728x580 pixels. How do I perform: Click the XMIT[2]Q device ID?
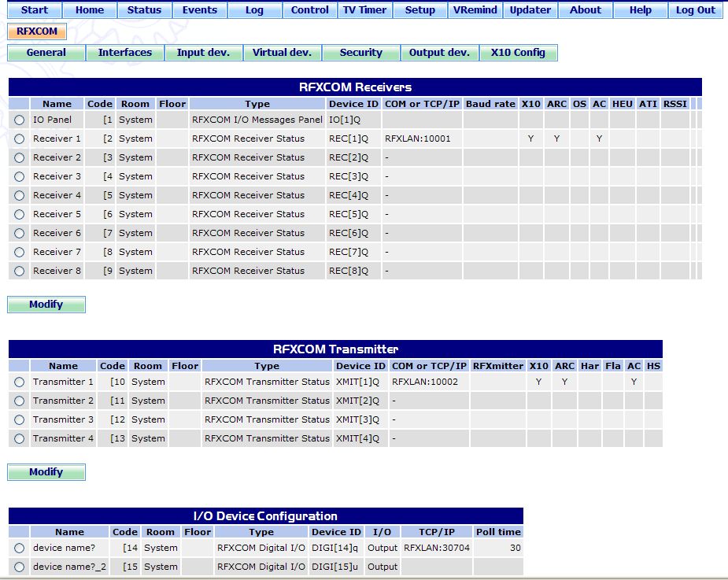tap(357, 401)
